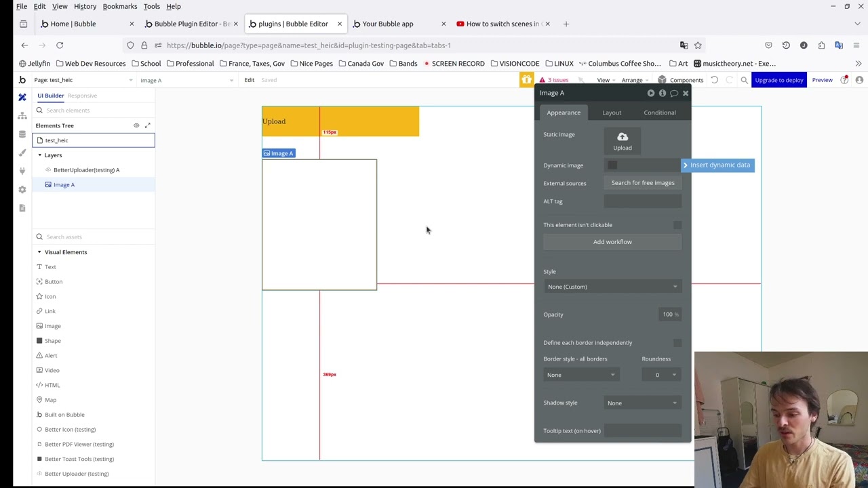Image resolution: width=868 pixels, height=488 pixels.
Task: Click the comment bubble icon in Image A panel
Action: [674, 93]
